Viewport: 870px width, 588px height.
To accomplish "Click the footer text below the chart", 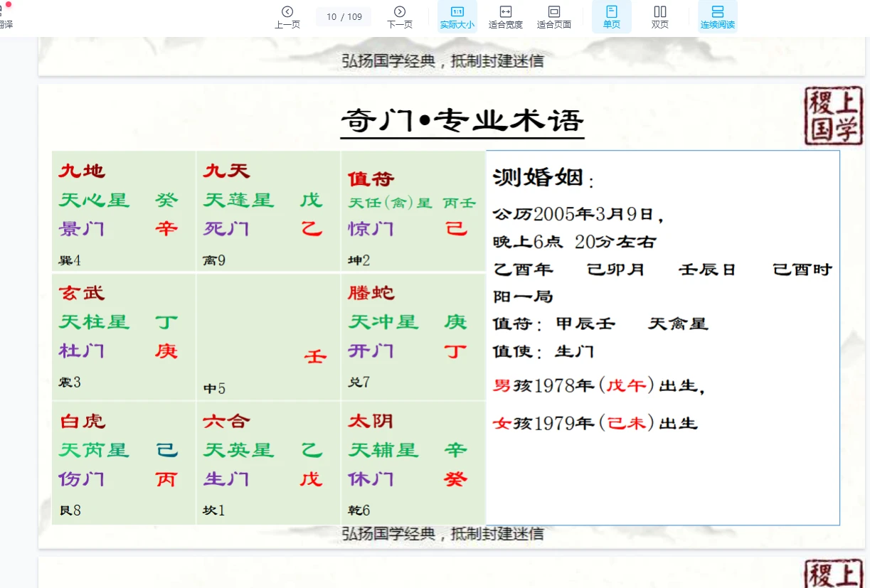I will (x=442, y=533).
